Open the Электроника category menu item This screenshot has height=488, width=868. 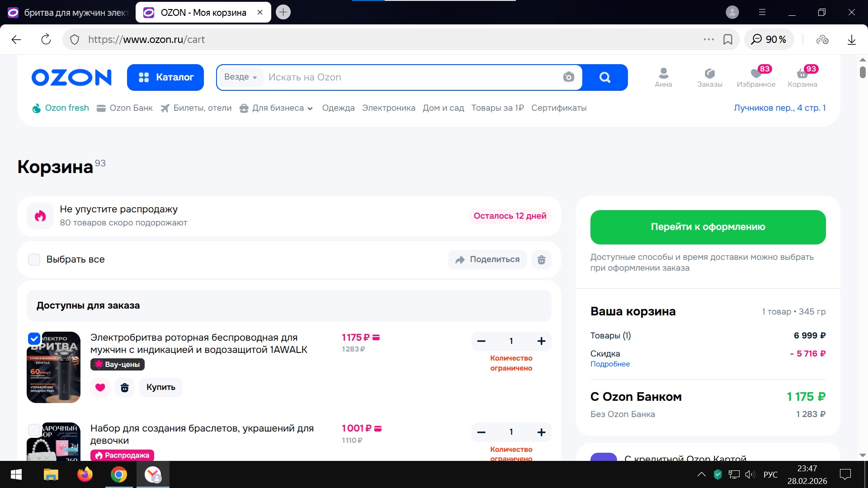pos(388,108)
